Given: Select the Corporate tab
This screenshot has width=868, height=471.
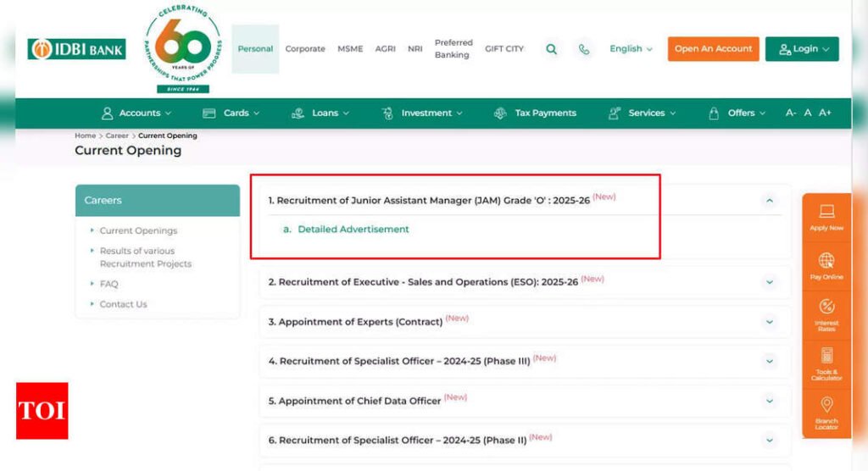Looking at the screenshot, I should (305, 48).
